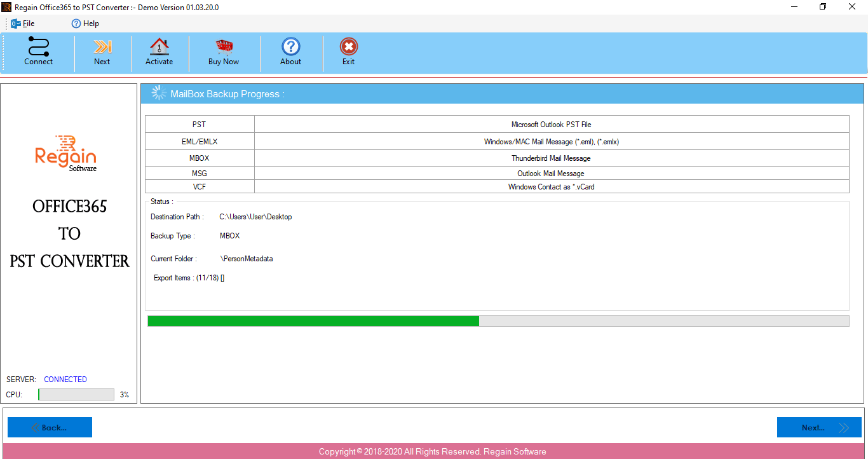Click 'Windows Contact as *.vCard' description
This screenshot has height=459, width=868.
(551, 187)
